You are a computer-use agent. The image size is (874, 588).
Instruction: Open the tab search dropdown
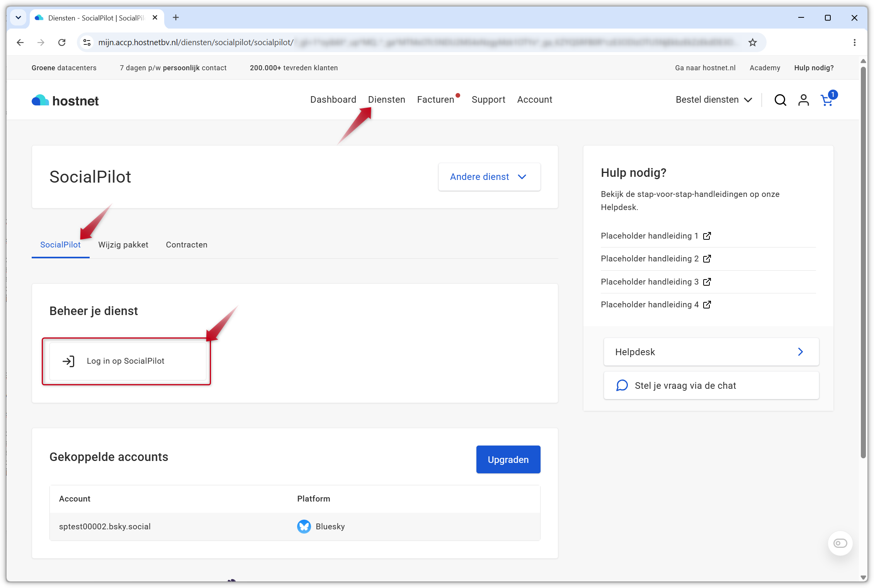pos(18,17)
